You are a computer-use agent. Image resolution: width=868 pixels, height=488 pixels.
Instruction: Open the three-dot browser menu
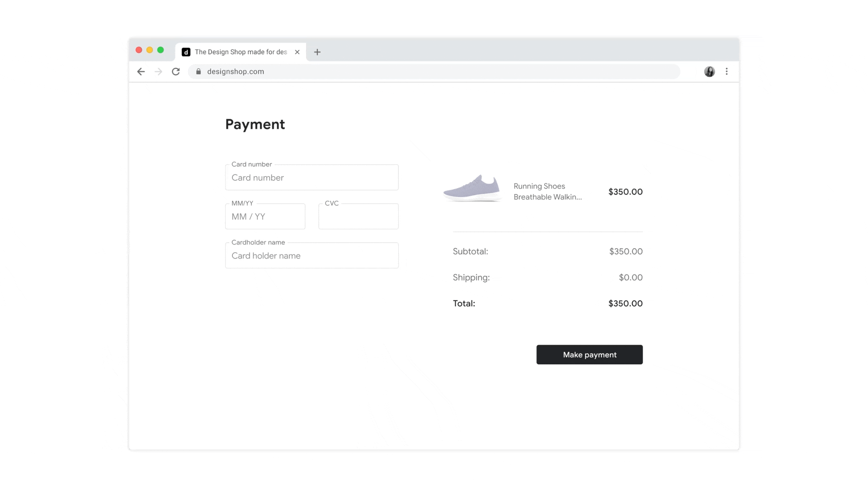click(x=726, y=71)
